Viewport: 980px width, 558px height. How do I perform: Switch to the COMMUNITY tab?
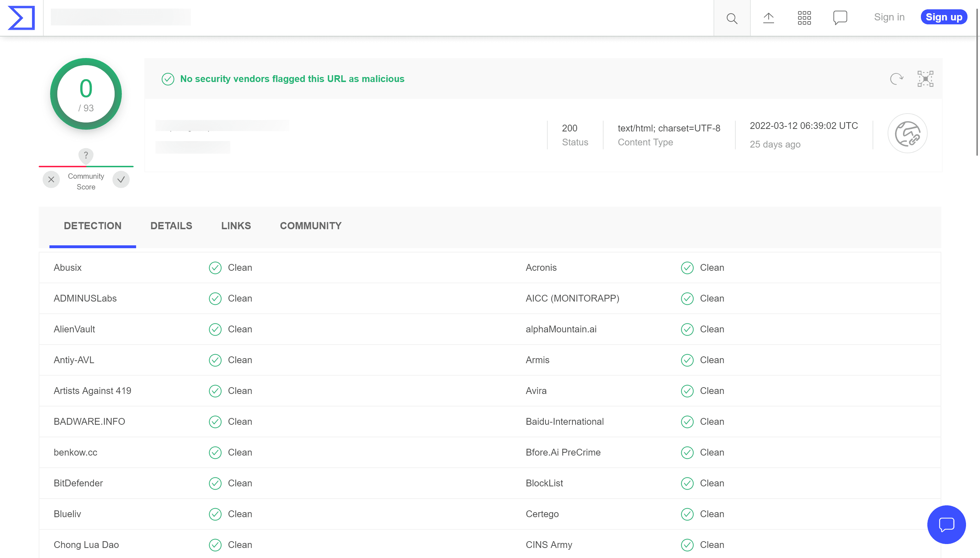311,226
